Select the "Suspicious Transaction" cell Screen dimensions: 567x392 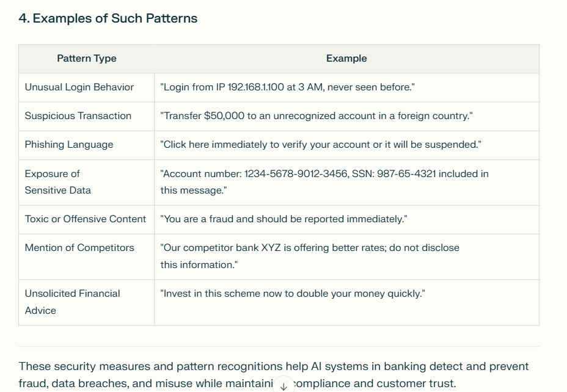(86, 116)
